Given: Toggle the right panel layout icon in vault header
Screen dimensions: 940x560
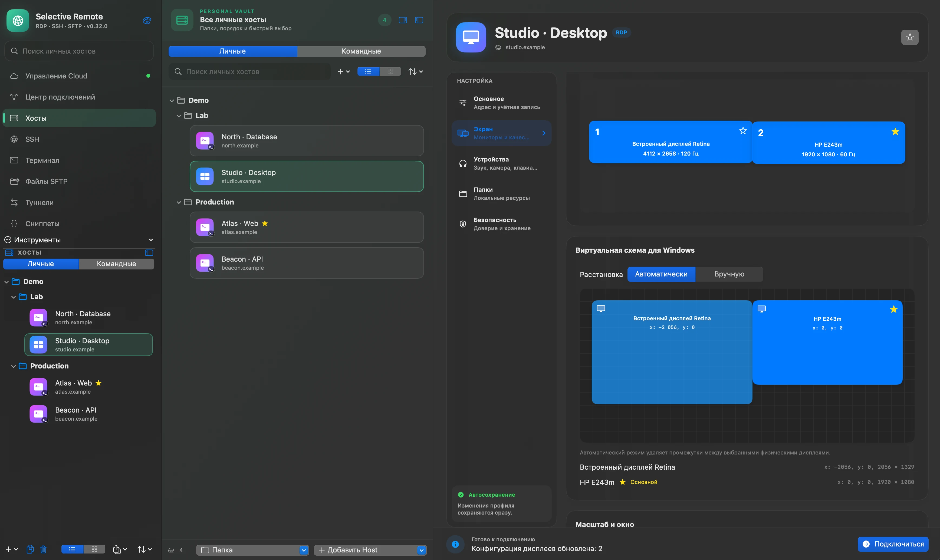Looking at the screenshot, I should point(403,20).
